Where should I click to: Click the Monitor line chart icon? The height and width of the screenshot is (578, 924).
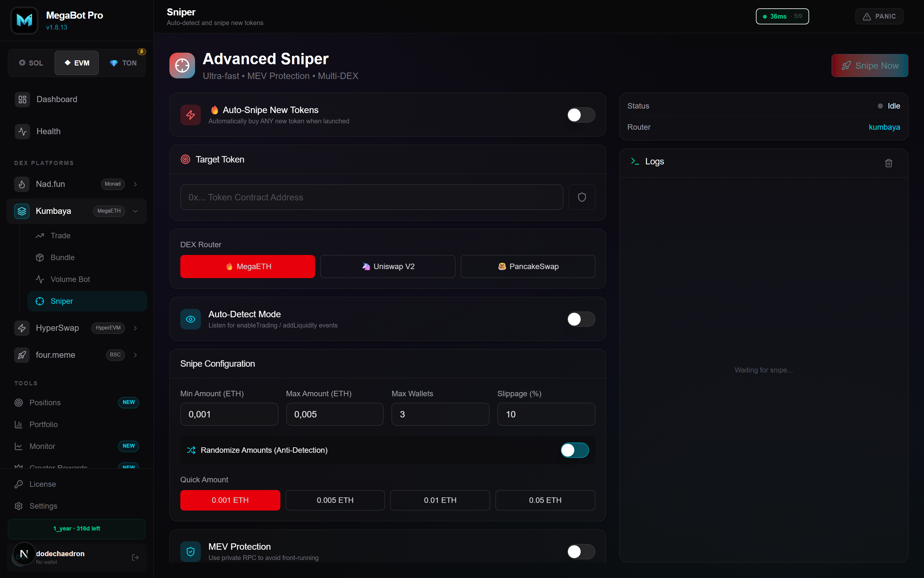[18, 446]
